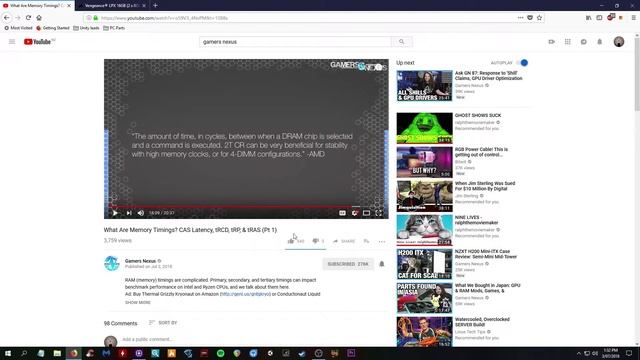
Task: Open the Sort By comments dropdown
Action: pyautogui.click(x=163, y=322)
